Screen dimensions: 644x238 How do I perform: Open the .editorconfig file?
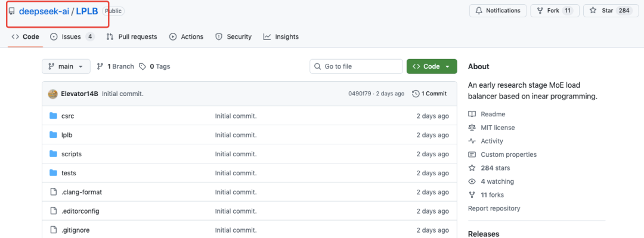(80, 211)
